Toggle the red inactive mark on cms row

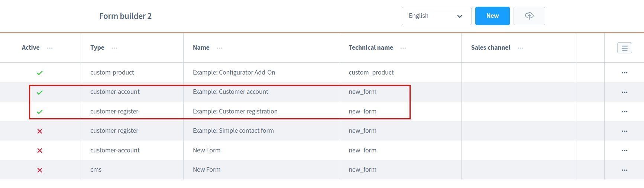[x=40, y=170]
